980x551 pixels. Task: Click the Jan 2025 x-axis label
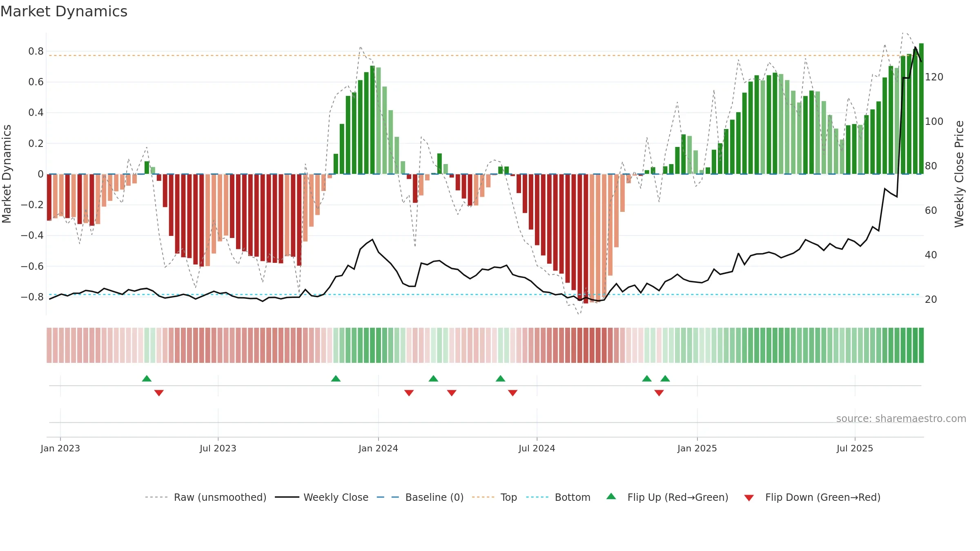coord(697,448)
